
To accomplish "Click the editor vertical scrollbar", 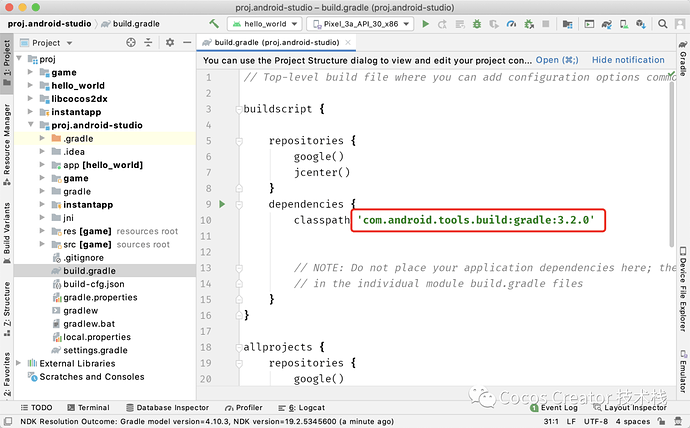I will coord(672,165).
